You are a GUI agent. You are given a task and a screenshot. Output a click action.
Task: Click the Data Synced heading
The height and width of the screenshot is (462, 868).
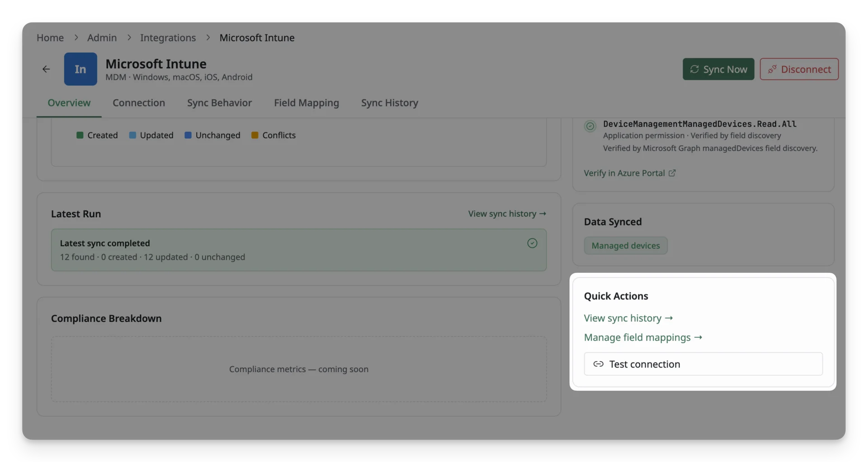coord(613,222)
